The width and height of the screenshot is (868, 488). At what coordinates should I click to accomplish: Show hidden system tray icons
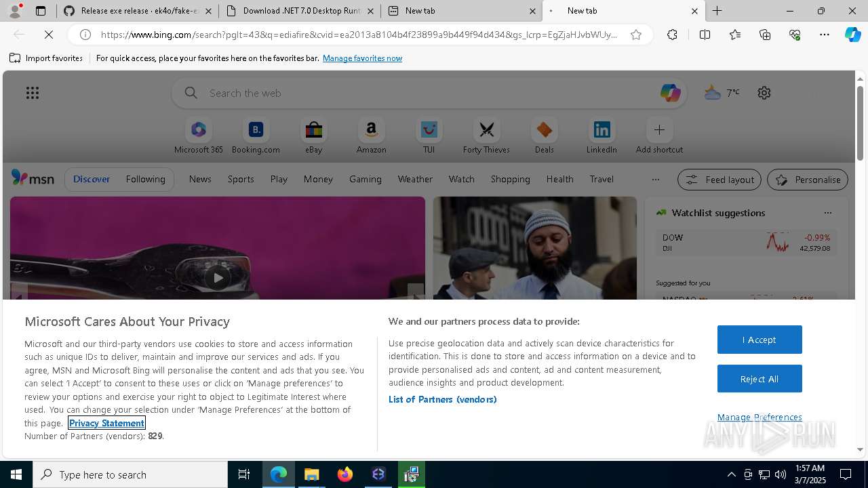pos(731,474)
